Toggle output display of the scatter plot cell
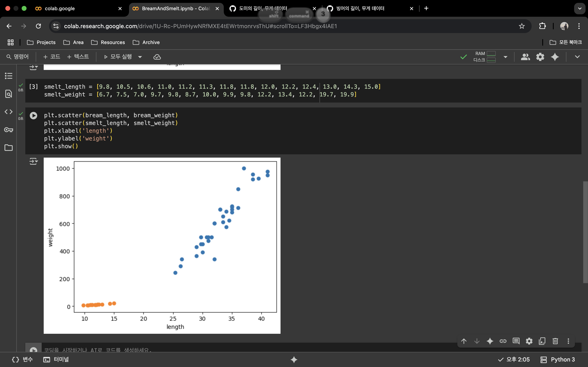The height and width of the screenshot is (367, 588). pyautogui.click(x=33, y=161)
